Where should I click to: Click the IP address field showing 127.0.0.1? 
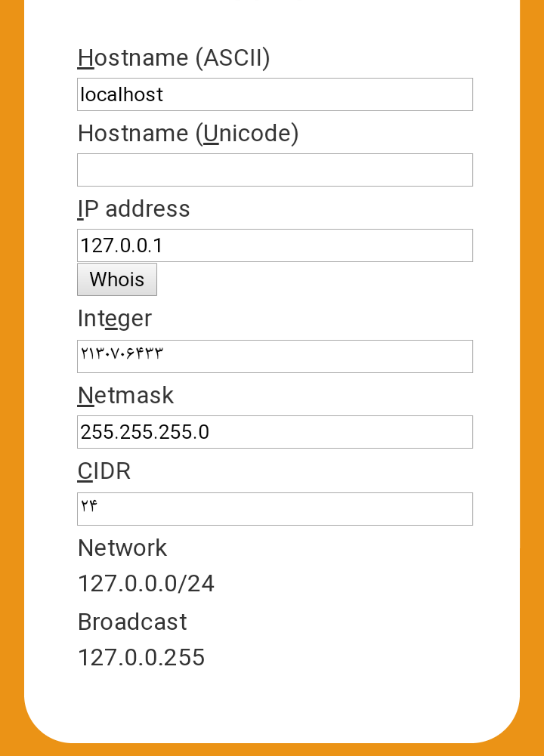pos(274,245)
